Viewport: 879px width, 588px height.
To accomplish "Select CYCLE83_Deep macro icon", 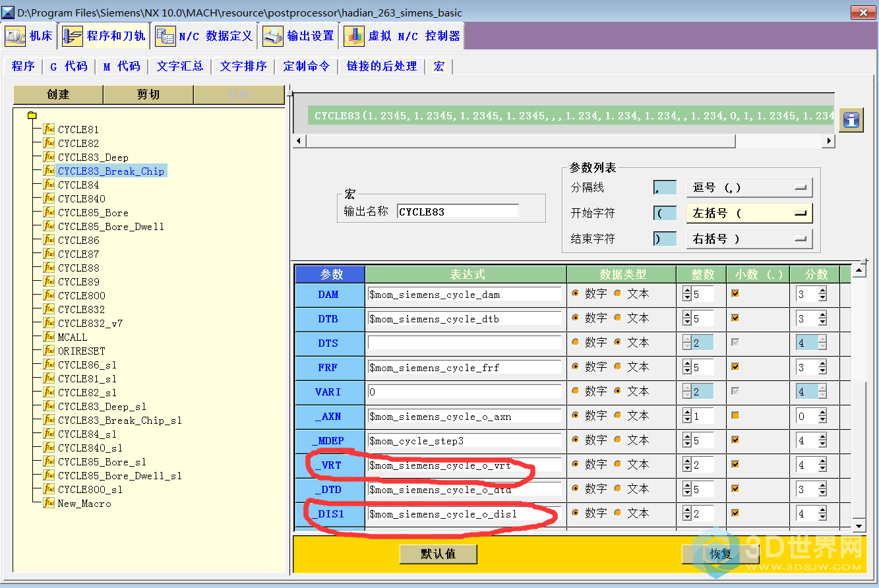I will tap(49, 157).
